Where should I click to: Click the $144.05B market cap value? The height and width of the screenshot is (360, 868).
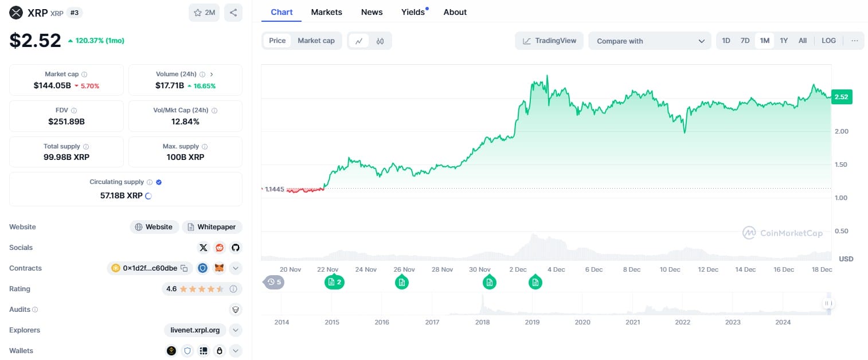(x=52, y=86)
